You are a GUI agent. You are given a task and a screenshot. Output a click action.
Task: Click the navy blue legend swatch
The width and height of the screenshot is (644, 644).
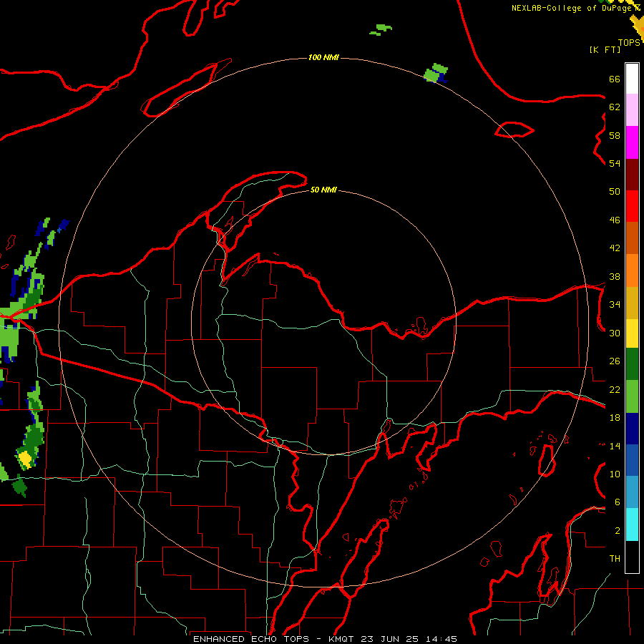click(632, 429)
